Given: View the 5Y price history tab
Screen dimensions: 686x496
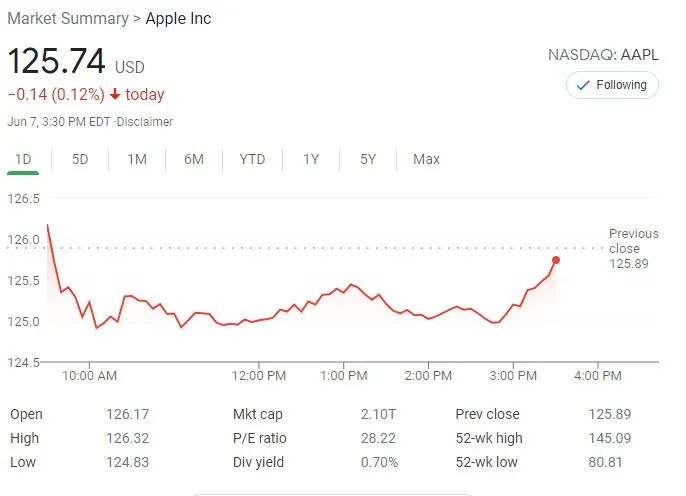Looking at the screenshot, I should (368, 159).
